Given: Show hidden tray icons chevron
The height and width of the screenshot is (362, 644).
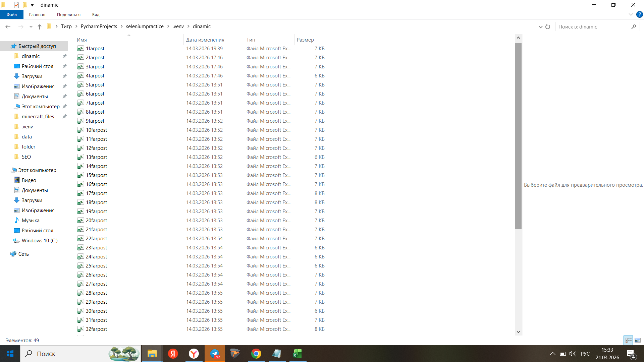Looking at the screenshot, I should pos(552,354).
